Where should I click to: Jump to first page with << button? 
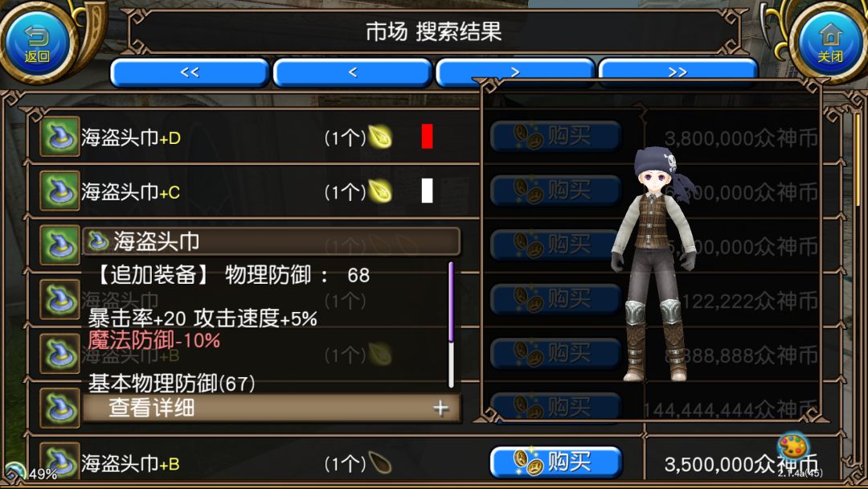(x=190, y=72)
